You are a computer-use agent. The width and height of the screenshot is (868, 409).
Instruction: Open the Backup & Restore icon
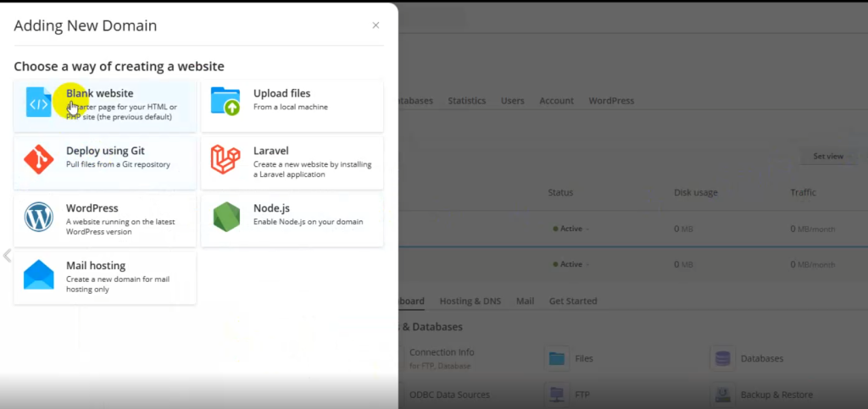(x=723, y=395)
